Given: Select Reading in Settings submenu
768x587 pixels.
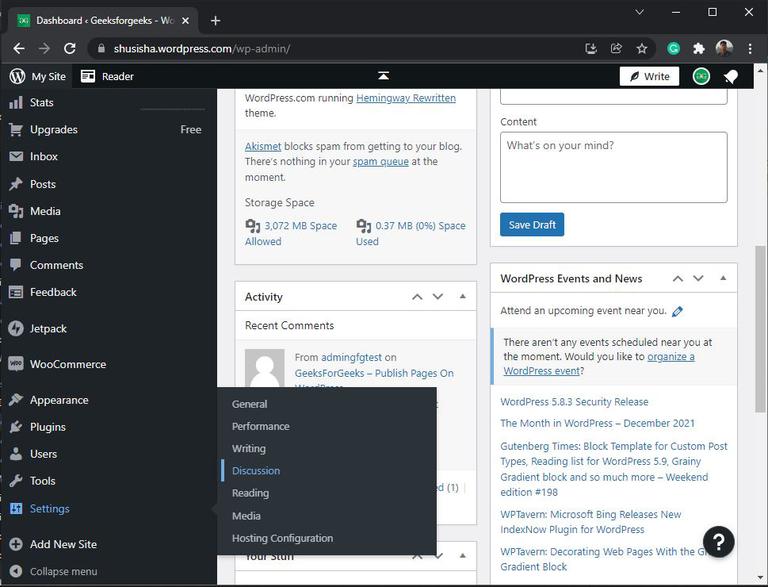Looking at the screenshot, I should (x=250, y=493).
